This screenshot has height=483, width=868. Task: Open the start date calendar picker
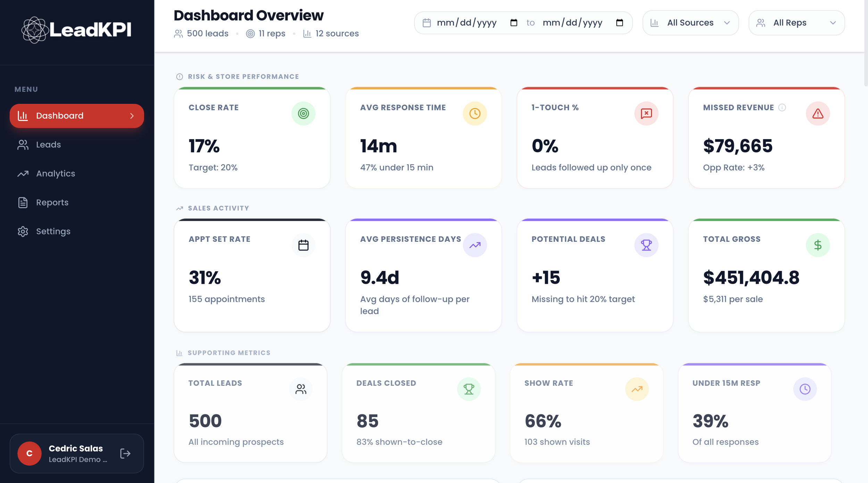click(514, 23)
